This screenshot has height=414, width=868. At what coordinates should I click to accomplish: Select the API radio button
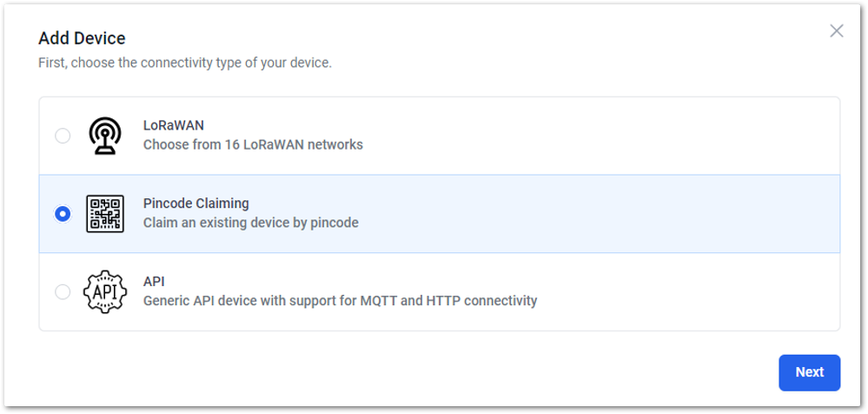(63, 291)
